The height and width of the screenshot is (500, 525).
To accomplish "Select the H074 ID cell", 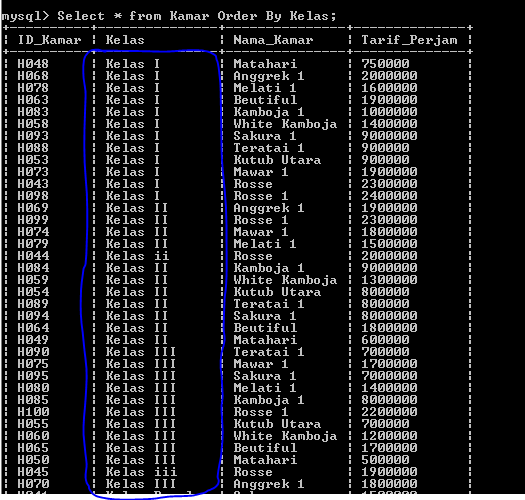I will point(33,232).
